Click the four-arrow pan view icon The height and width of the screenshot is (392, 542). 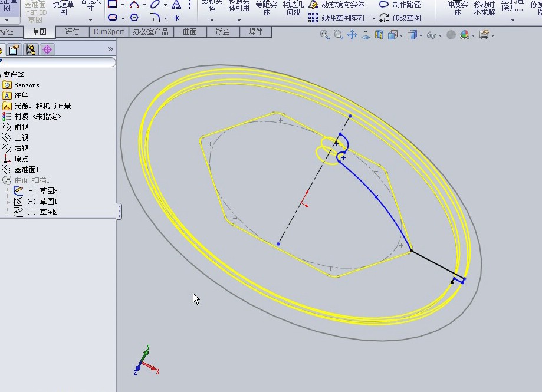pyautogui.click(x=352, y=35)
